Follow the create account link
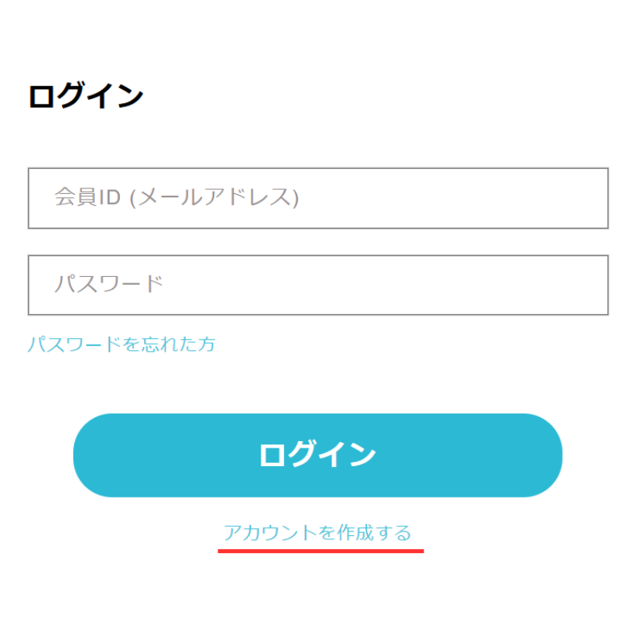This screenshot has height=644, width=644. tap(317, 533)
